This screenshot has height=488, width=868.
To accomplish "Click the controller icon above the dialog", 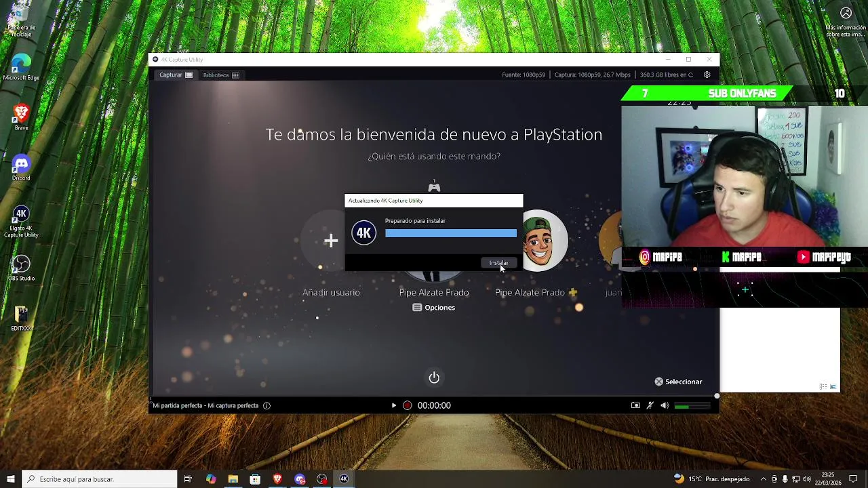I will (x=434, y=187).
